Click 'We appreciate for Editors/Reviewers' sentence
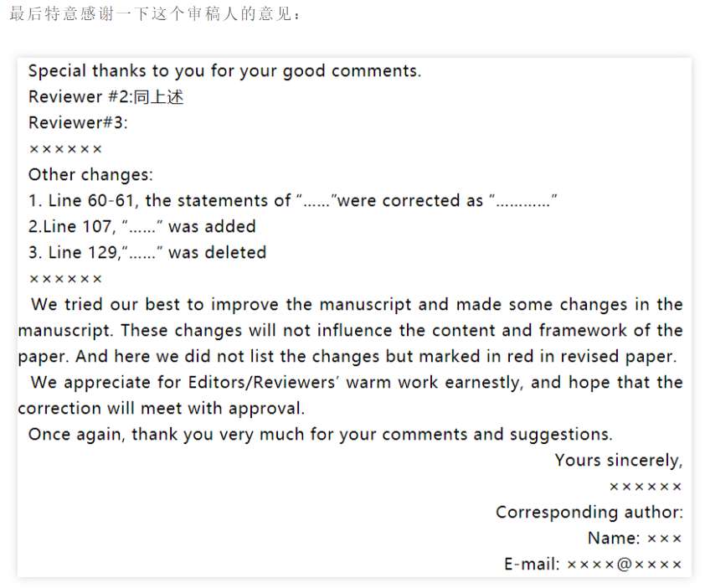 pyautogui.click(x=357, y=383)
